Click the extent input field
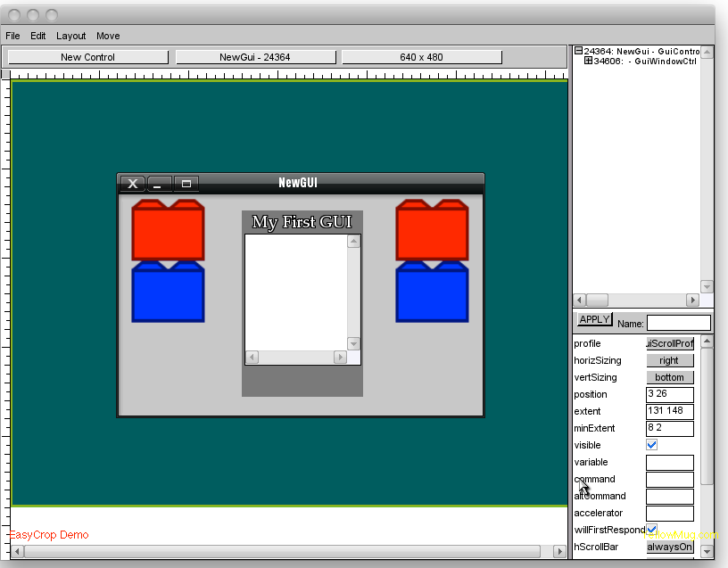The height and width of the screenshot is (568, 728). pos(669,412)
